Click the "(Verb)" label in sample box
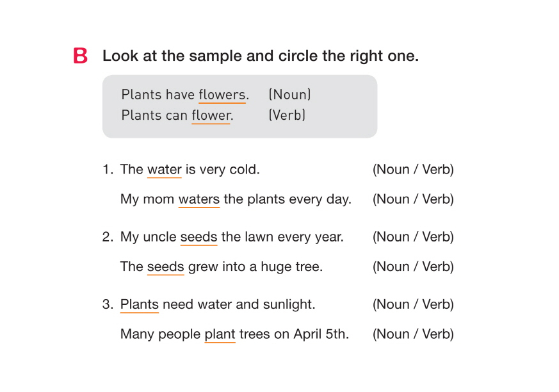 pyautogui.click(x=287, y=115)
